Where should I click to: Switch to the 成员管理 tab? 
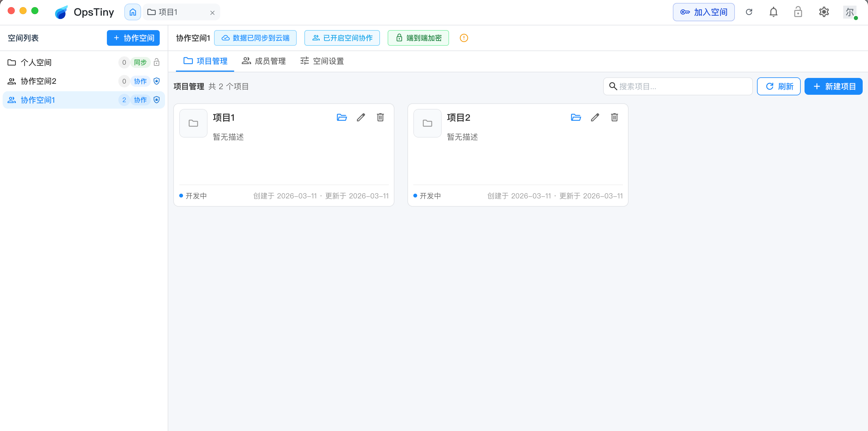(263, 61)
